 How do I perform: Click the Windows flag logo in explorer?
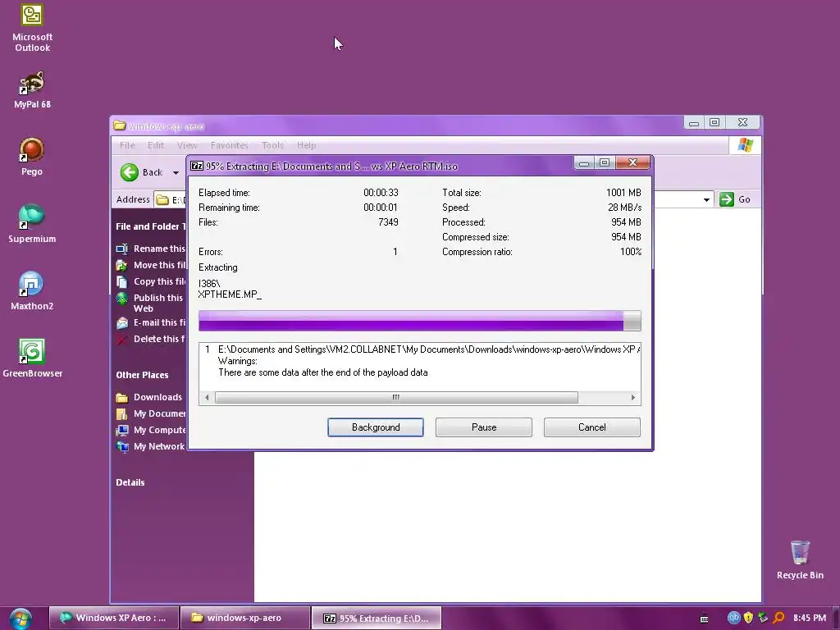click(745, 144)
